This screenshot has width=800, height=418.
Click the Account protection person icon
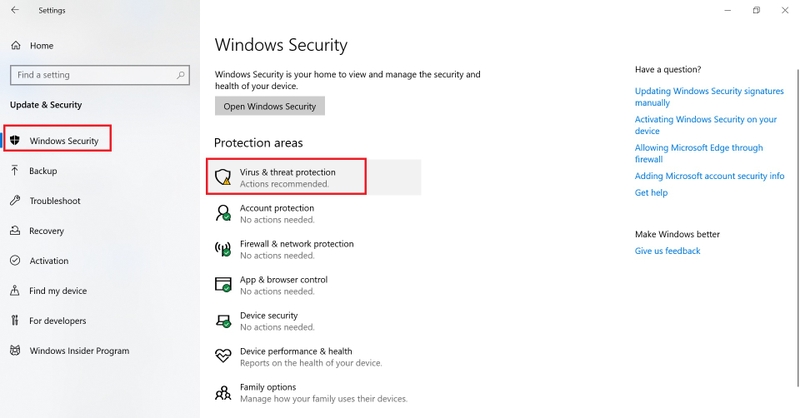coord(223,213)
